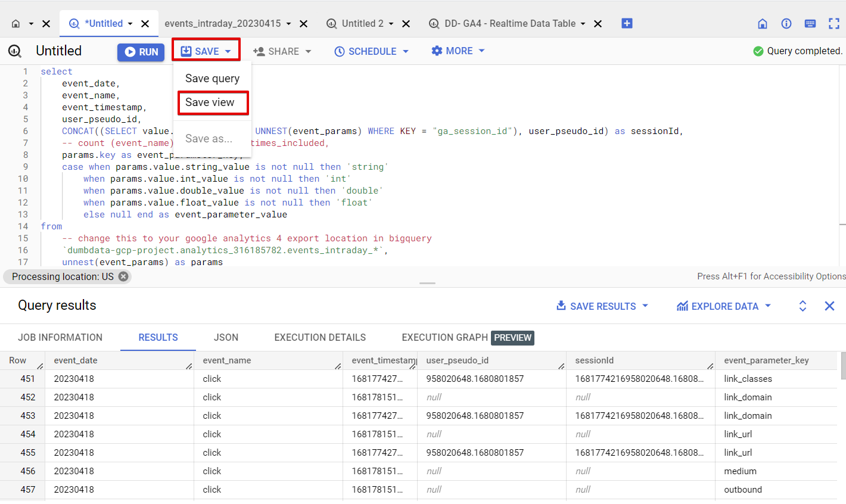
Task: Run the query
Action: pos(141,52)
